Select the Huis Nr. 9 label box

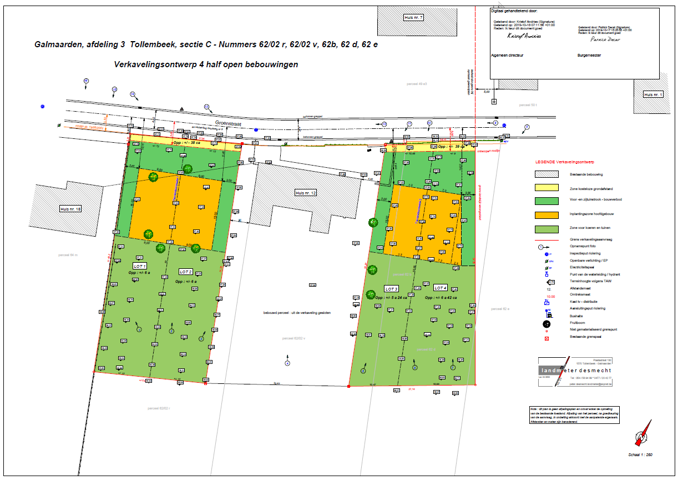pyautogui.click(x=652, y=93)
